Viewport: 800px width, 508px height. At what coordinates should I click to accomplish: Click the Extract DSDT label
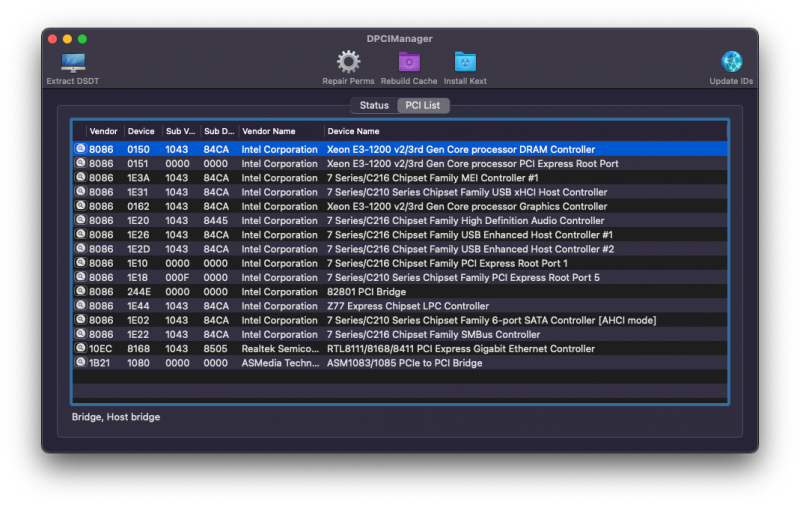pyautogui.click(x=72, y=81)
